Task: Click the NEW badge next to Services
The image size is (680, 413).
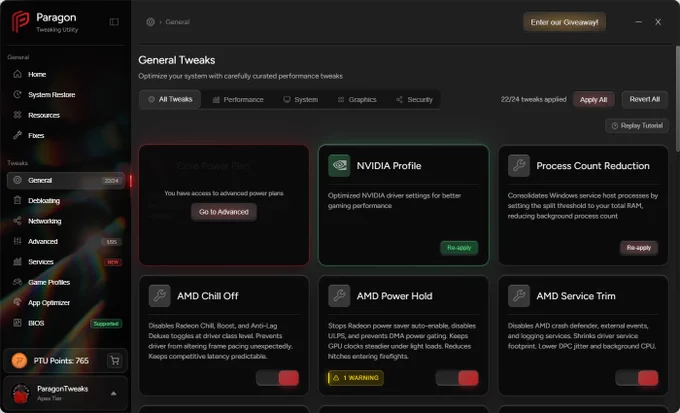Action: point(113,262)
